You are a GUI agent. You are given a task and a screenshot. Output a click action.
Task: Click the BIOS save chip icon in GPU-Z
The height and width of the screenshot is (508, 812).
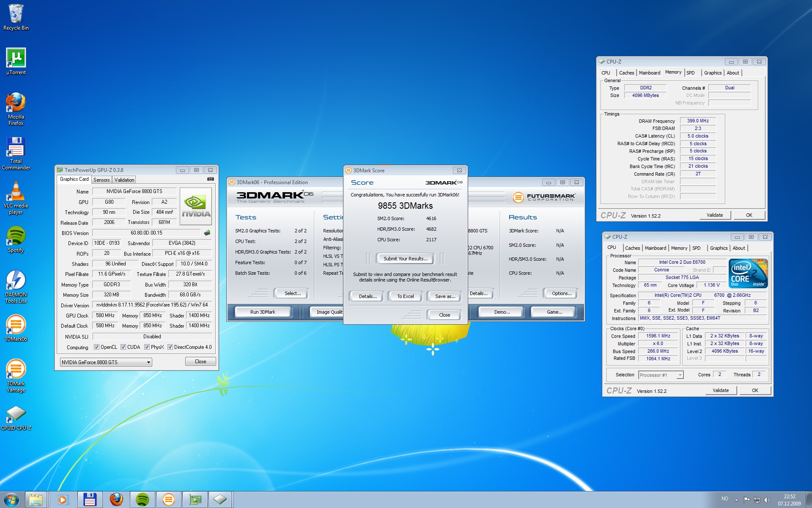(x=207, y=232)
